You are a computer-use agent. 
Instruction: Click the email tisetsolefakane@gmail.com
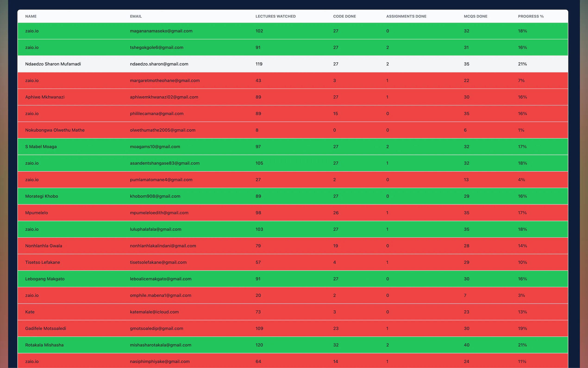[x=158, y=262]
